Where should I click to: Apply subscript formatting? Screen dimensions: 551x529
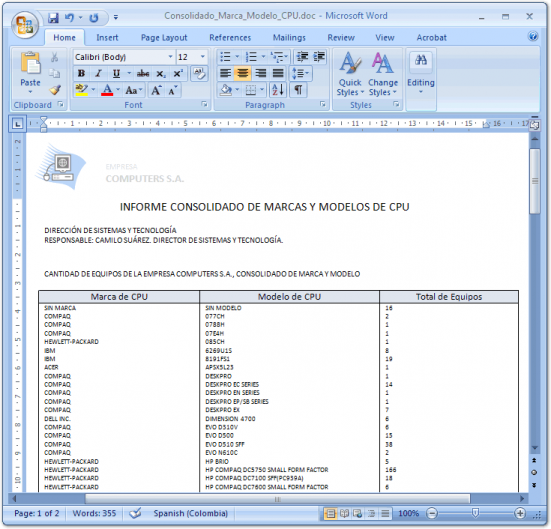click(x=161, y=73)
